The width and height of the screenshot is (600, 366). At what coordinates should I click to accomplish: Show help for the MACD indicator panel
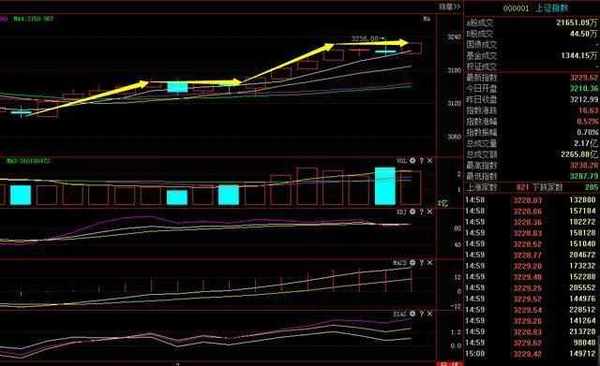tap(421, 262)
